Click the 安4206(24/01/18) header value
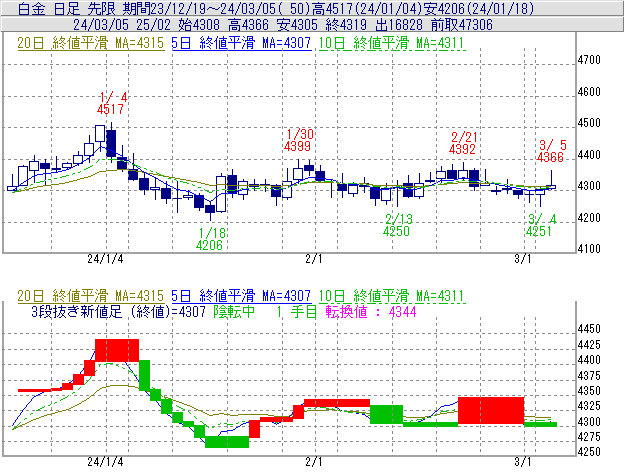The width and height of the screenshot is (624, 475). (478, 8)
